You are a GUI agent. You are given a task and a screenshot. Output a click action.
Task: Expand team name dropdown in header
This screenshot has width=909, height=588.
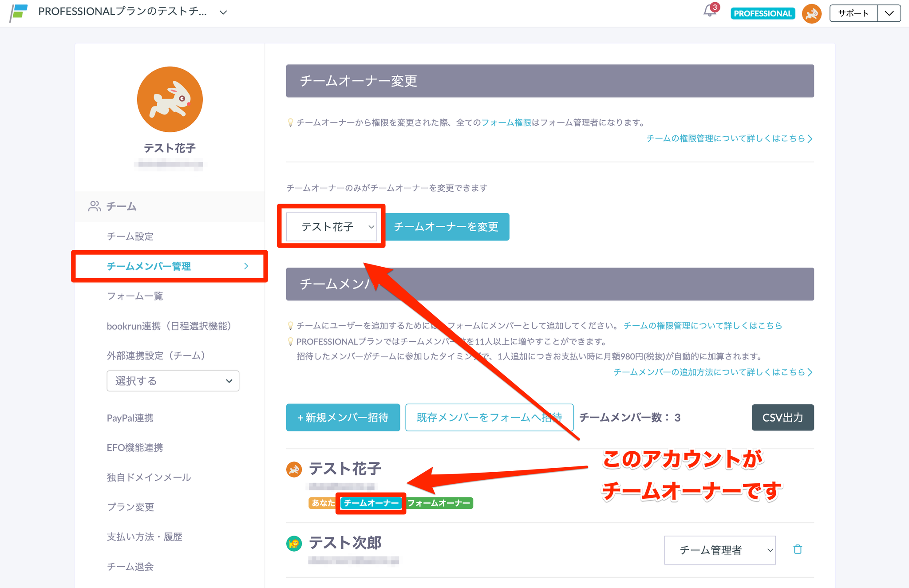tap(223, 12)
